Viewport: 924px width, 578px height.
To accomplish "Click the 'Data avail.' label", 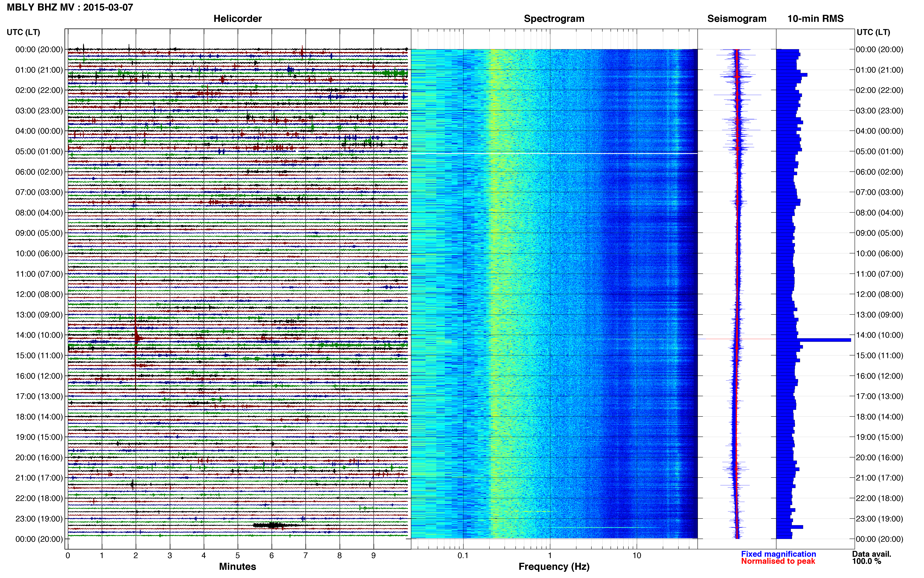I will [872, 554].
